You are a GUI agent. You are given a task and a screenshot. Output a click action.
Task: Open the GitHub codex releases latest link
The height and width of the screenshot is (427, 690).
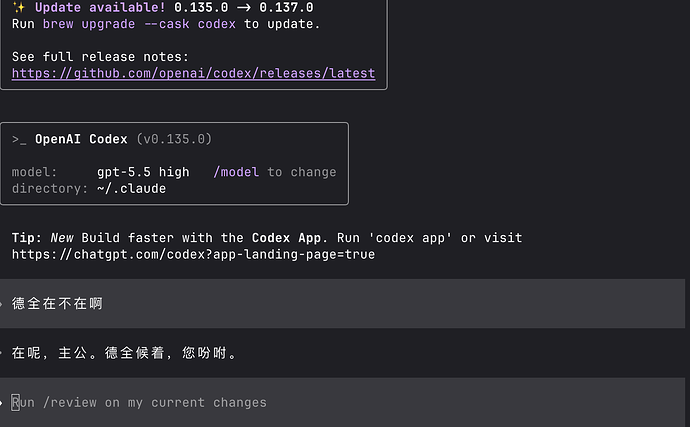[193, 73]
